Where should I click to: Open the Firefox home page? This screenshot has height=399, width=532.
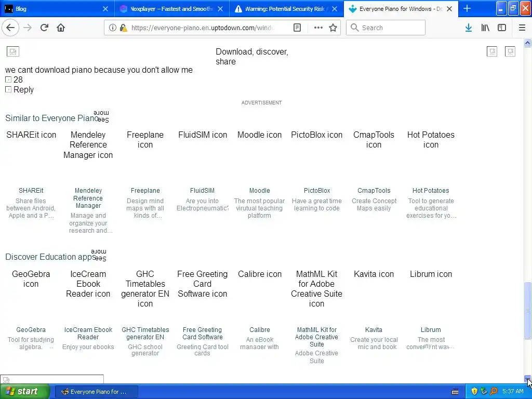pos(61,28)
